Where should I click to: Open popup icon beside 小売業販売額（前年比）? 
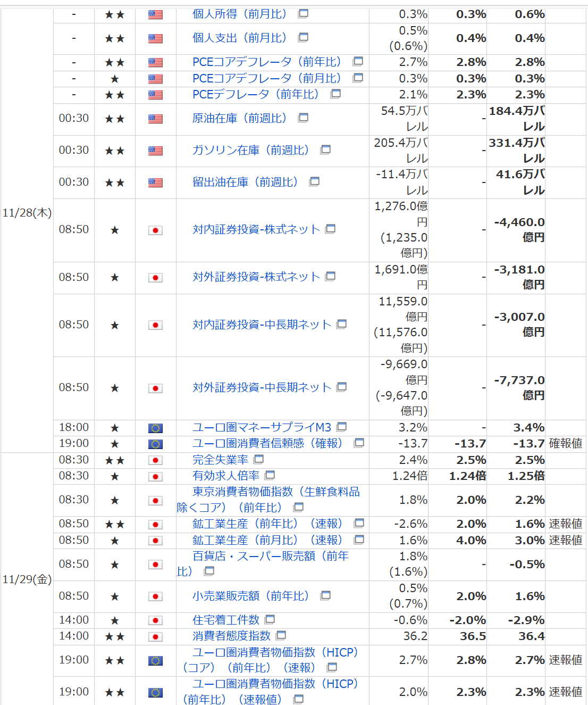coord(325,595)
